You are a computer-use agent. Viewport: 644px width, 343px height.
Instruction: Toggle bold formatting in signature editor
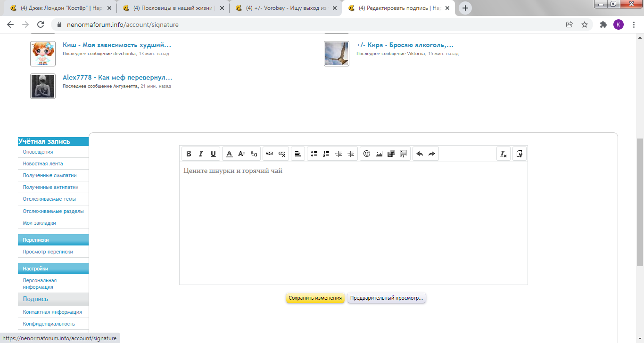[189, 154]
